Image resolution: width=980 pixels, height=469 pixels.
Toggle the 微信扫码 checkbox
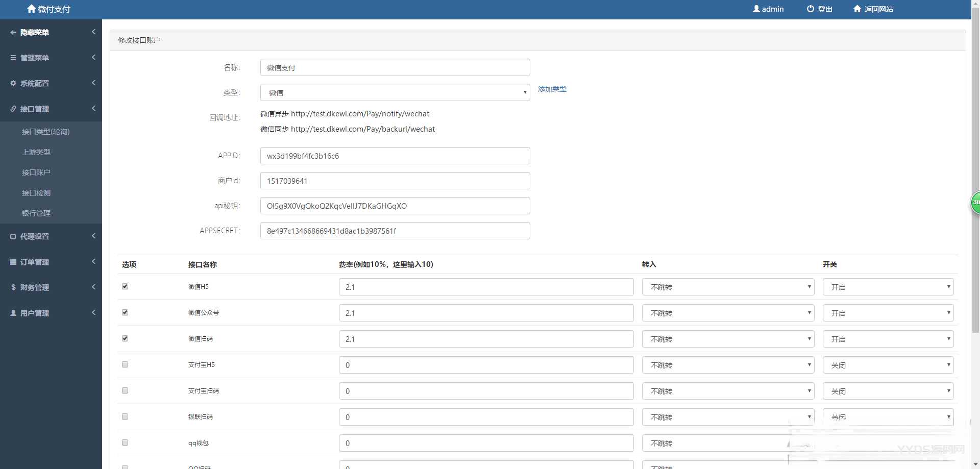click(x=125, y=338)
